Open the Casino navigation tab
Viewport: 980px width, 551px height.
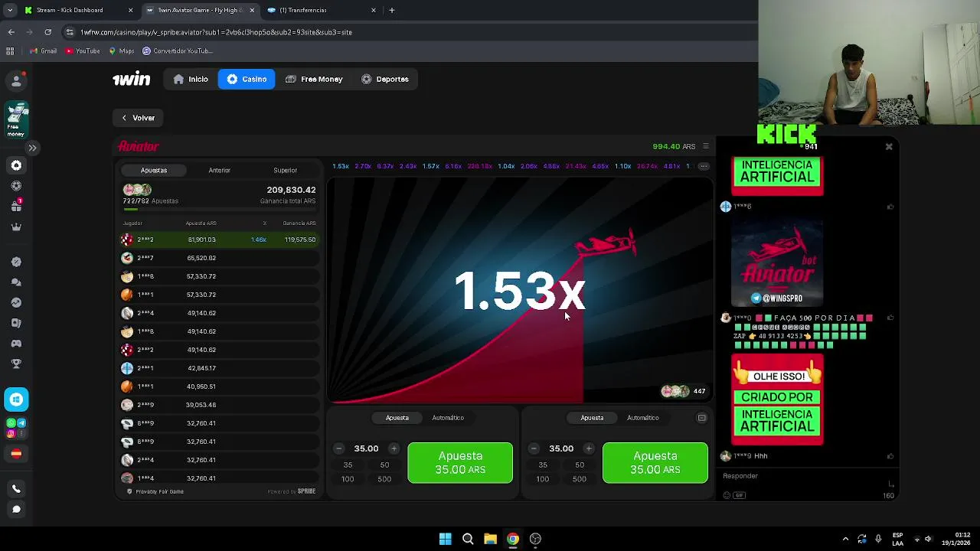[x=247, y=79]
